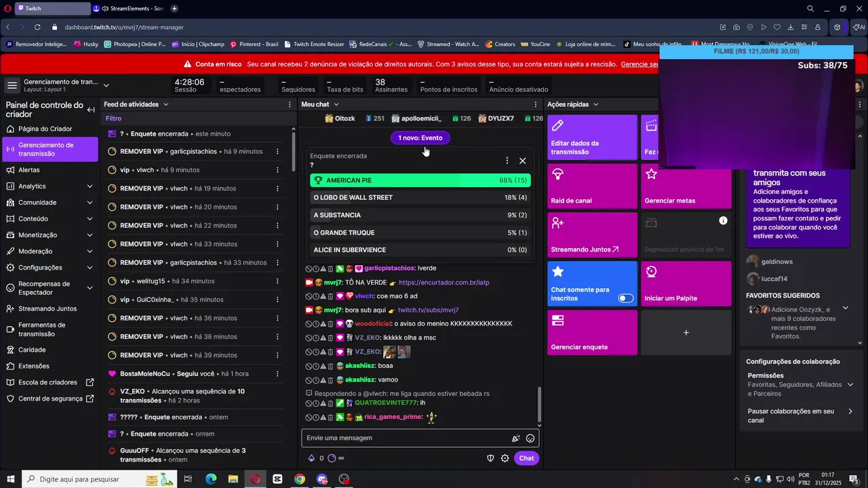
Task: Click the Raid de canal quick action
Action: [592, 186]
